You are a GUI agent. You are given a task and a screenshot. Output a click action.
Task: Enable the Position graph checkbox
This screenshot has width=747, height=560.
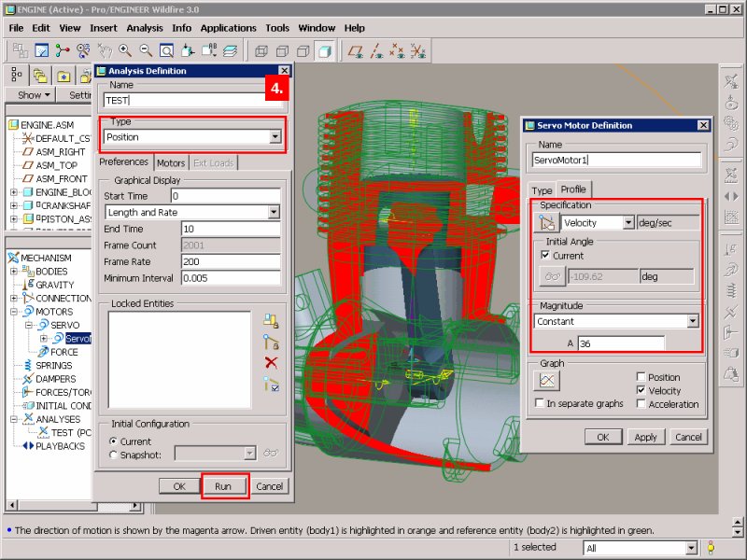(641, 377)
